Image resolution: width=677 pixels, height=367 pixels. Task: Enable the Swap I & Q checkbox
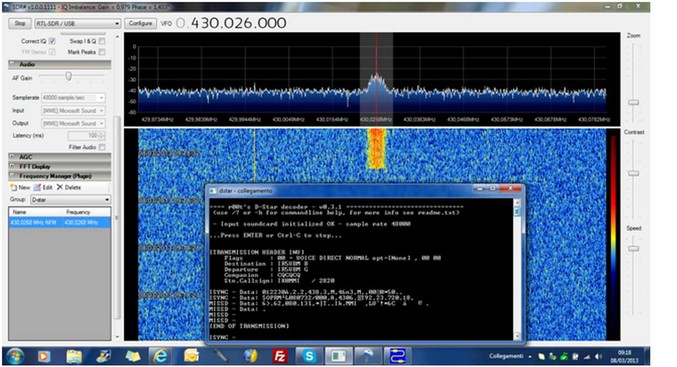pos(102,41)
